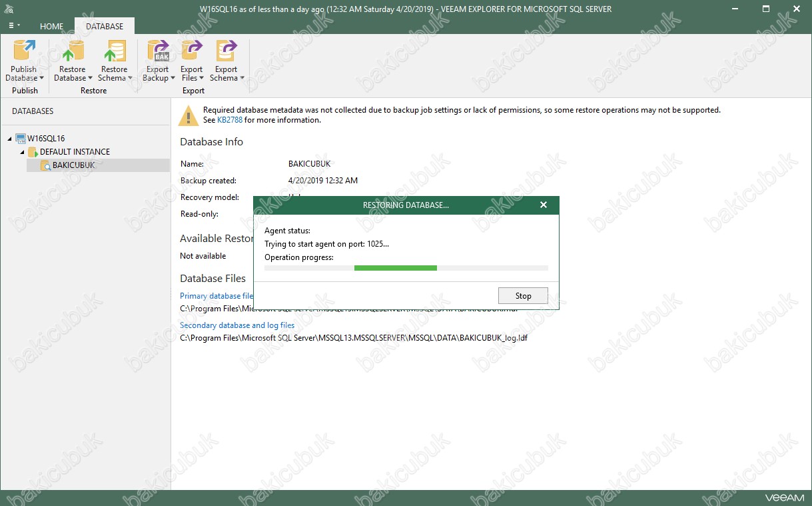Open the main hamburger menu
This screenshot has width=812, height=506.
(x=13, y=25)
